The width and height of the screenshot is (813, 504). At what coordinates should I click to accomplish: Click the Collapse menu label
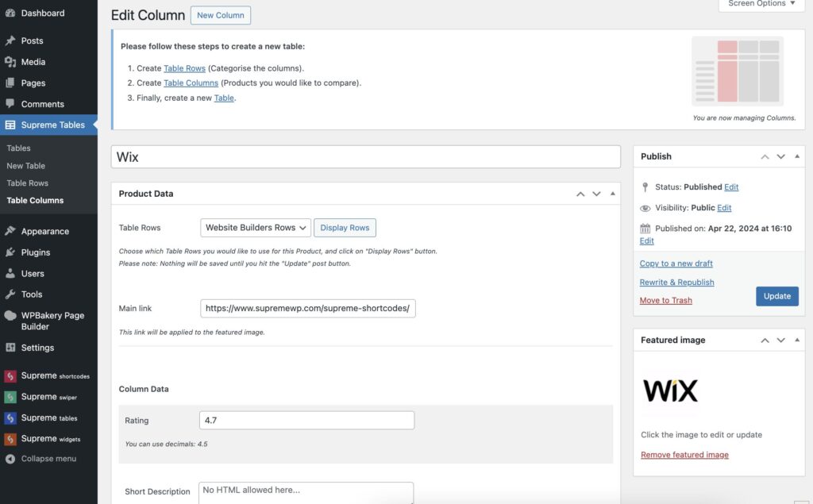(48, 459)
